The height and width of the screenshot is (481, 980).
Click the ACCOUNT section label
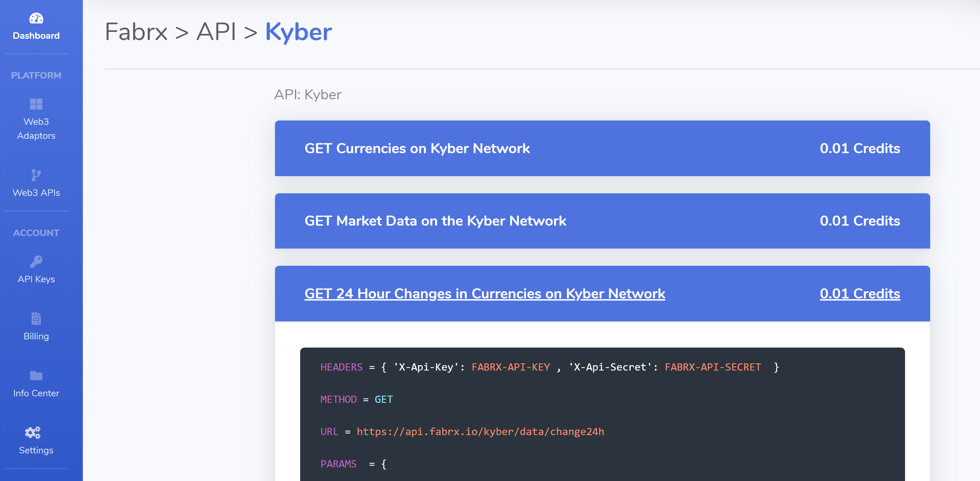(x=36, y=233)
